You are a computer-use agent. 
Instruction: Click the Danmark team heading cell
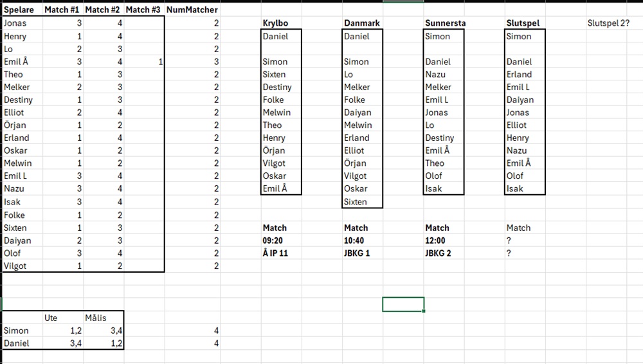[362, 23]
